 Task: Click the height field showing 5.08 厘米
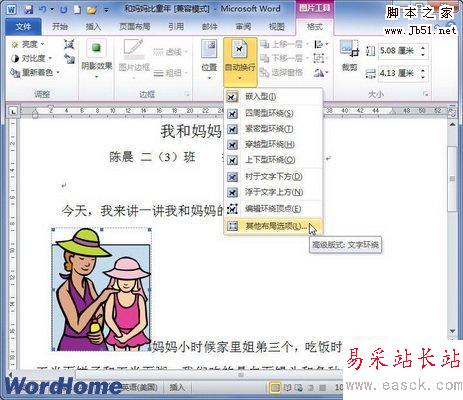(x=399, y=51)
